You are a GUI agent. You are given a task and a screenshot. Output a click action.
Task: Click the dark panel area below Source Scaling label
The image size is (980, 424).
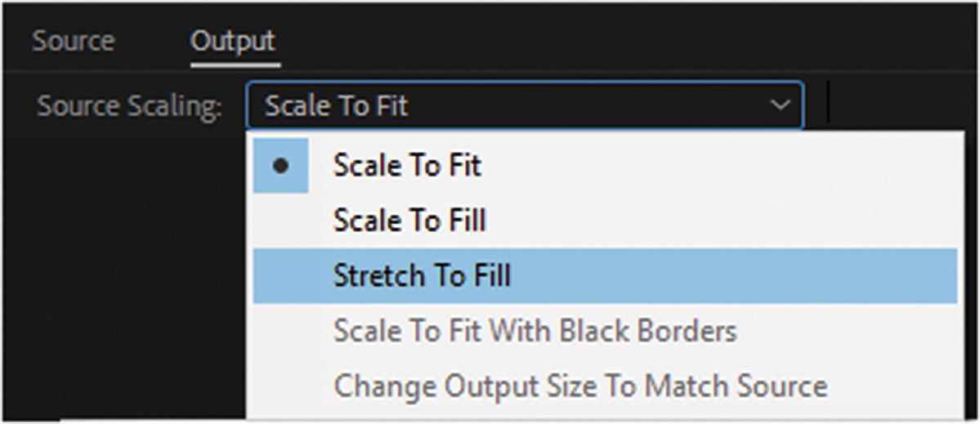point(123,270)
